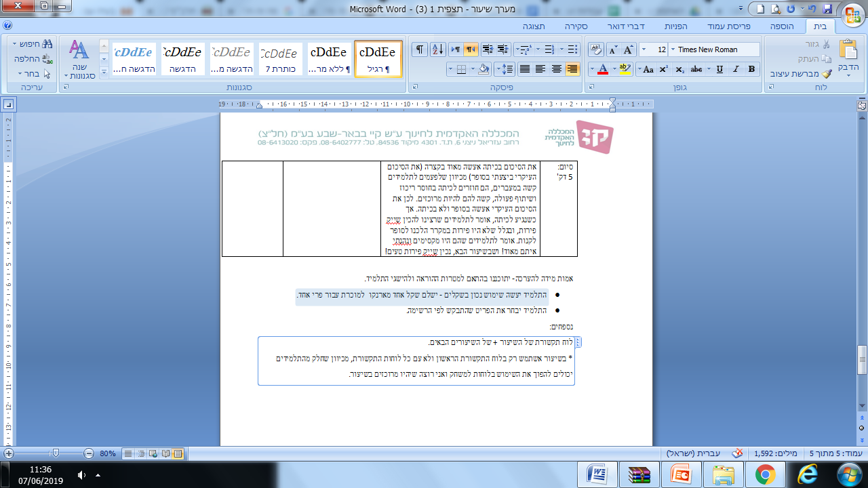Screen dimensions: 868x488
Task: Open the Change Styles icon
Action: [x=79, y=60]
